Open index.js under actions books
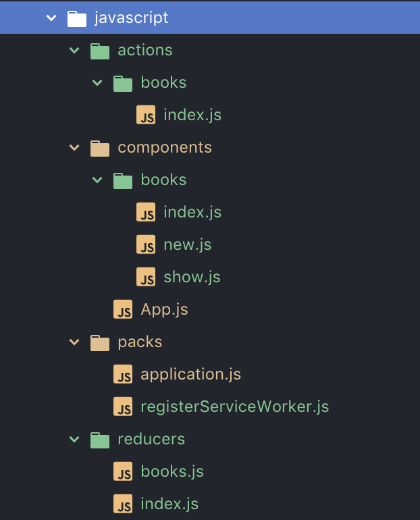This screenshot has width=420, height=520. 192,115
